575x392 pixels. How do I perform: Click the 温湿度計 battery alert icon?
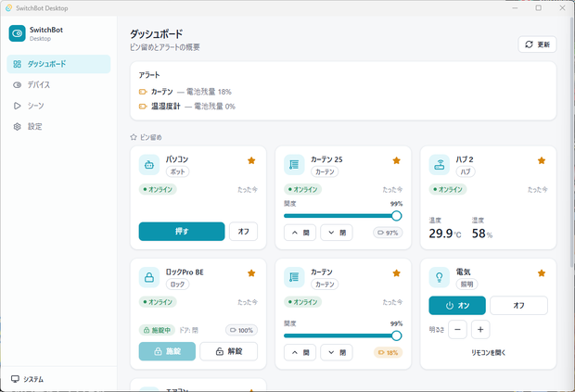(x=143, y=107)
